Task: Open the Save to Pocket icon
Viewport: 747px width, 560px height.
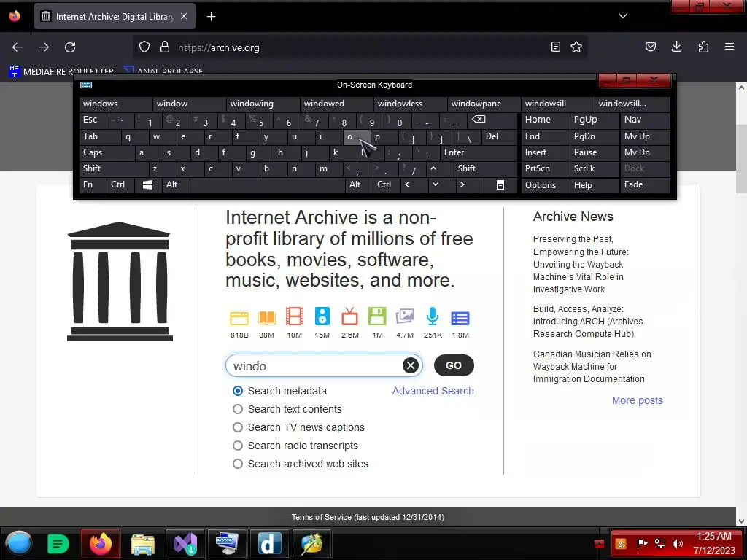Action: (650, 47)
